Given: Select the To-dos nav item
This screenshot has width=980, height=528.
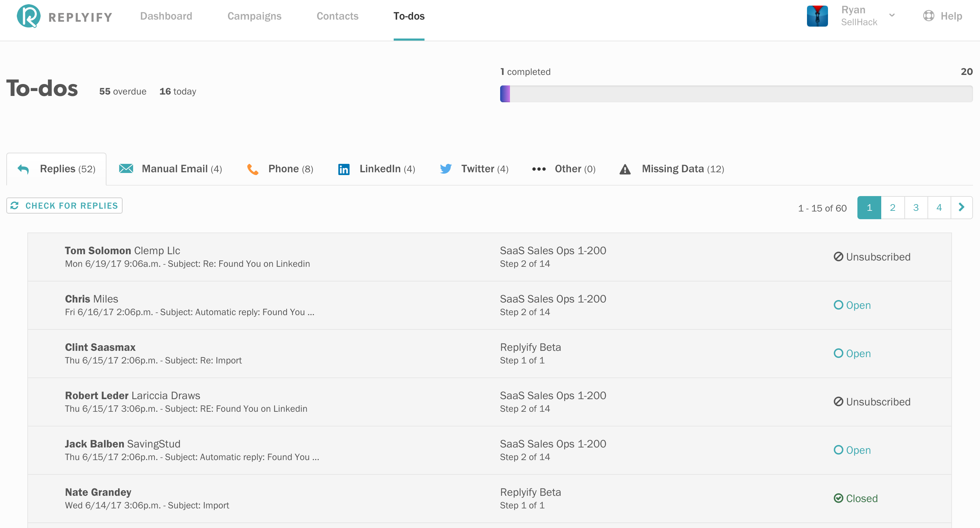Looking at the screenshot, I should click(409, 16).
